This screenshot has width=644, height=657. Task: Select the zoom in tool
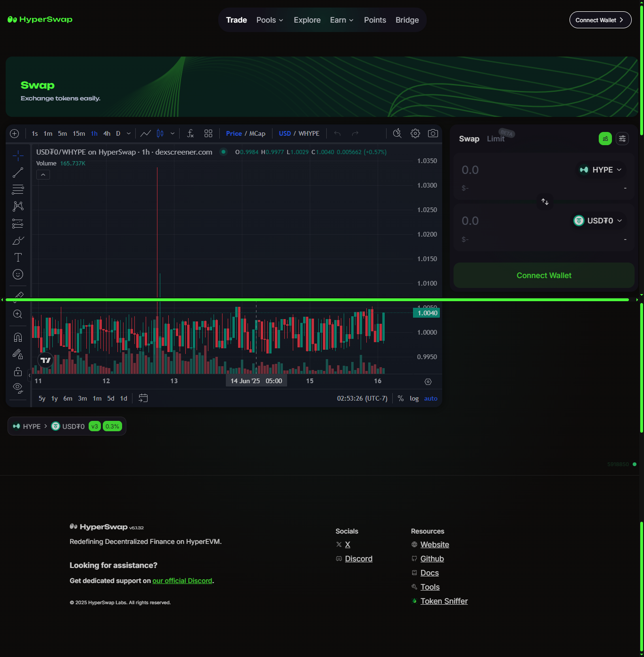(18, 314)
